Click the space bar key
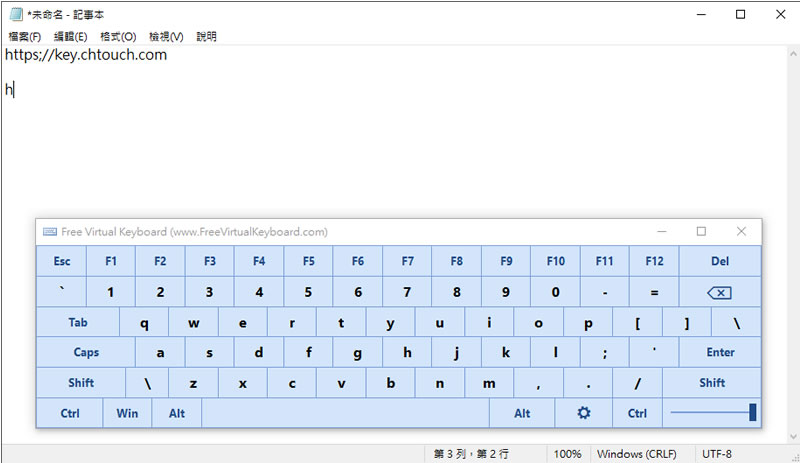This screenshot has height=463, width=800. 345,413
